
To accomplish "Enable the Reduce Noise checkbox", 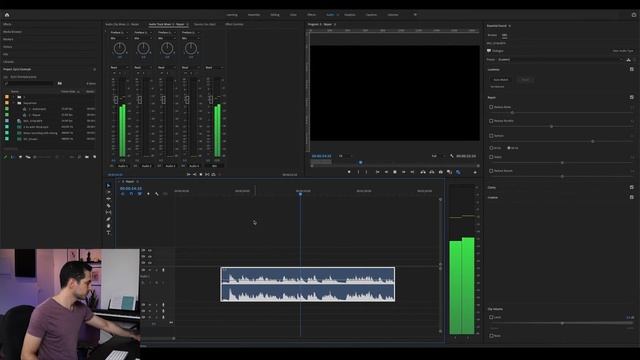I will click(x=491, y=107).
